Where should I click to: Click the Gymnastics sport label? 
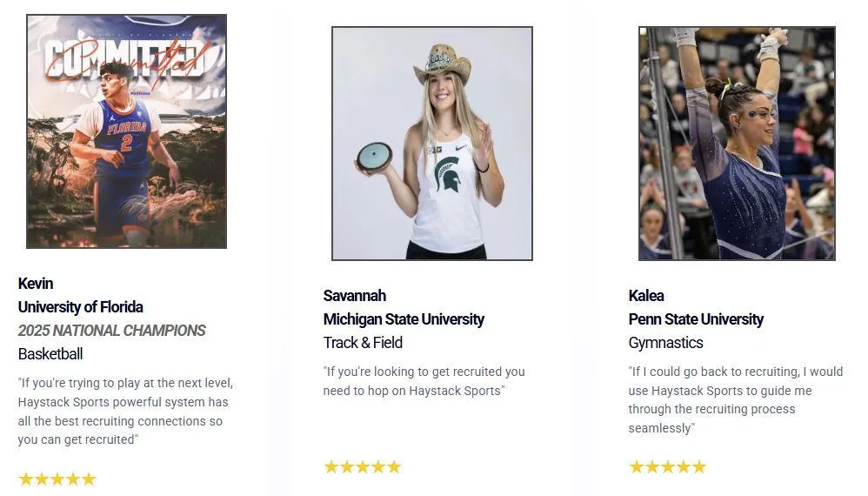(x=665, y=343)
